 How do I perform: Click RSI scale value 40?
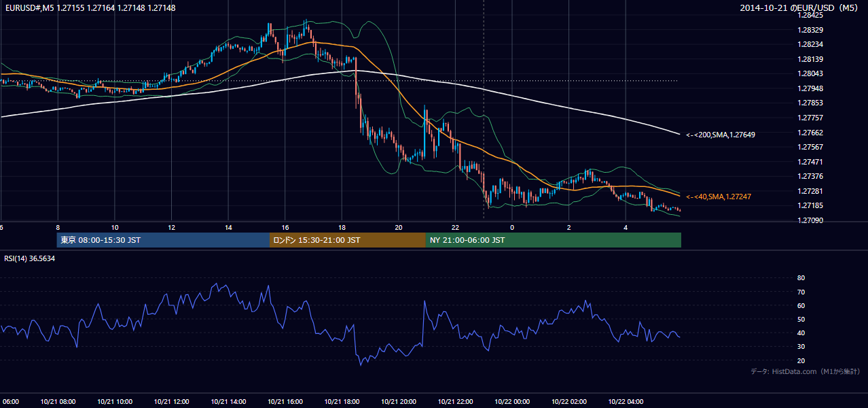click(x=801, y=333)
